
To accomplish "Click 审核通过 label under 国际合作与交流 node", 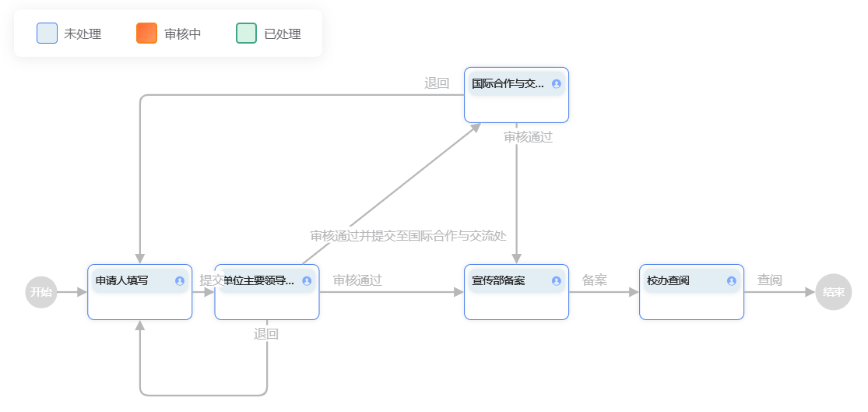I will tap(528, 137).
